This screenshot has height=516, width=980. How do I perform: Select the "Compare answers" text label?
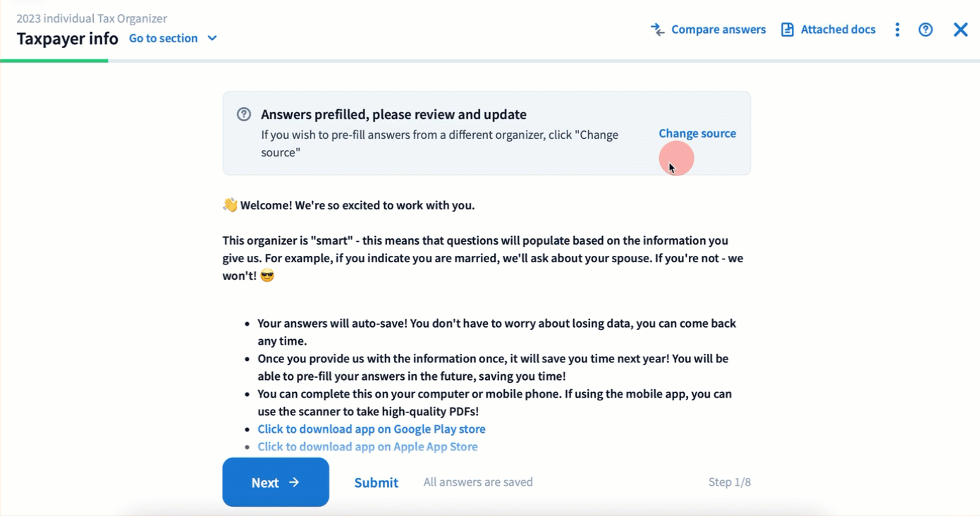(718, 30)
